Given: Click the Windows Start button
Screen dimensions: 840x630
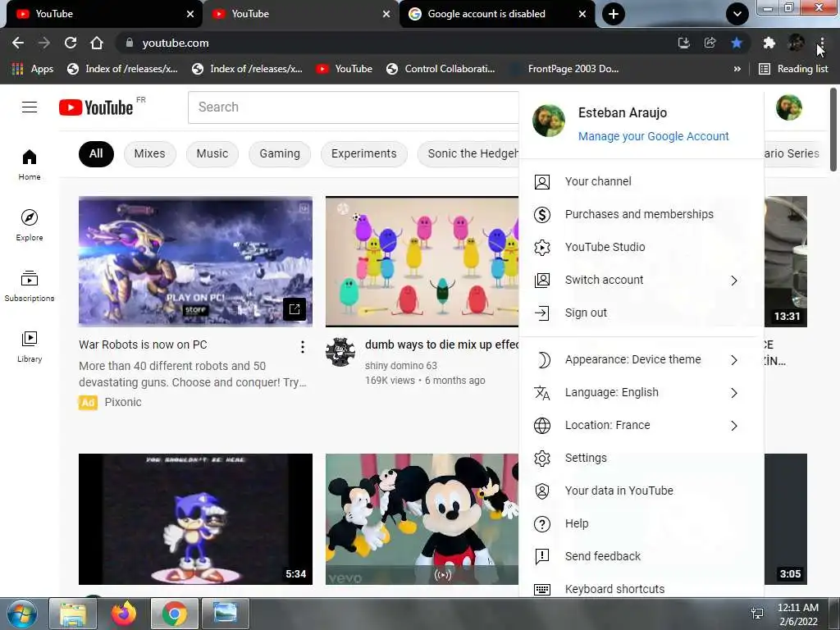Looking at the screenshot, I should (x=22, y=614).
